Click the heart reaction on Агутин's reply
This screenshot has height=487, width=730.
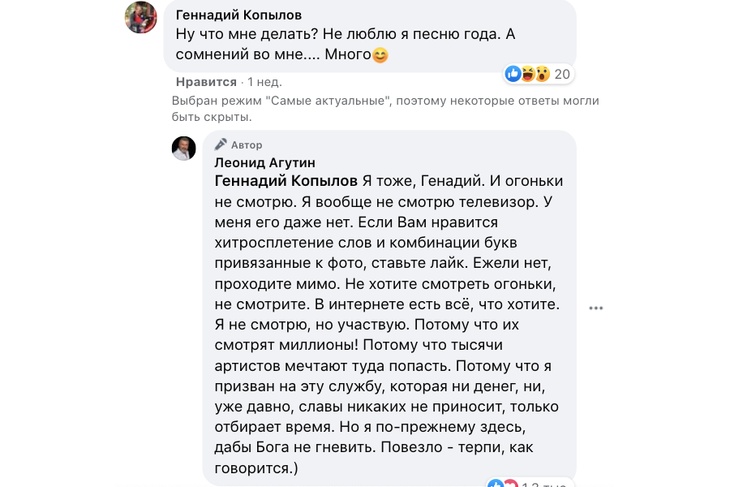pos(510,484)
